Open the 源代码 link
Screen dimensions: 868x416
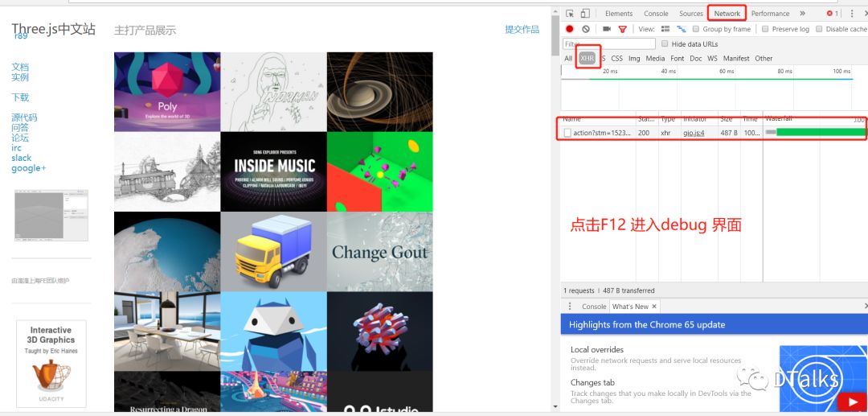[x=24, y=117]
